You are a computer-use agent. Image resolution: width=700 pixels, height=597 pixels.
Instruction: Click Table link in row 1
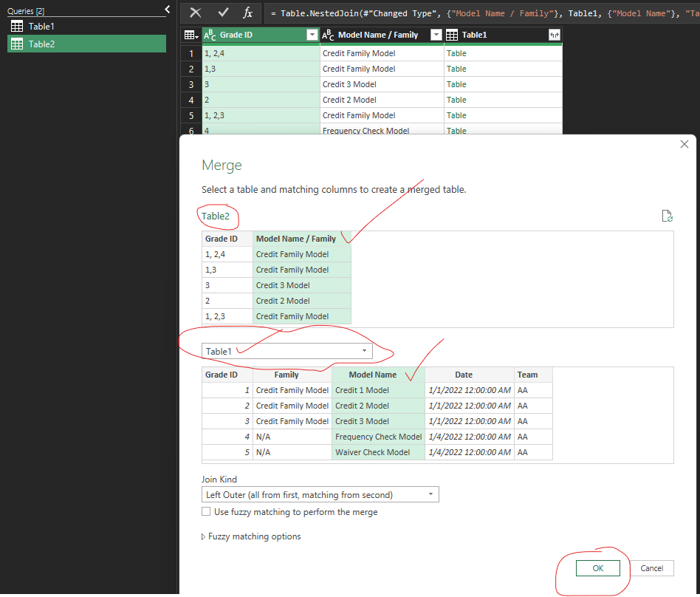coord(456,53)
